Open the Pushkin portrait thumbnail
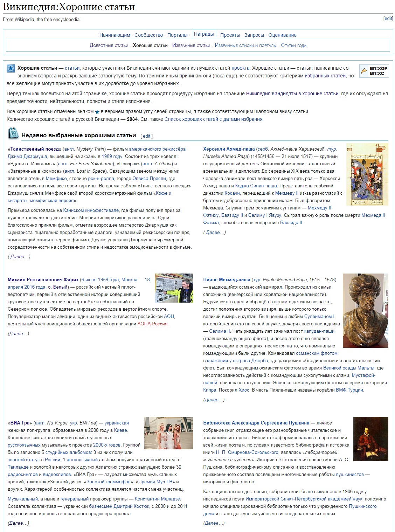This screenshot has height=532, width=395. coord(370,439)
